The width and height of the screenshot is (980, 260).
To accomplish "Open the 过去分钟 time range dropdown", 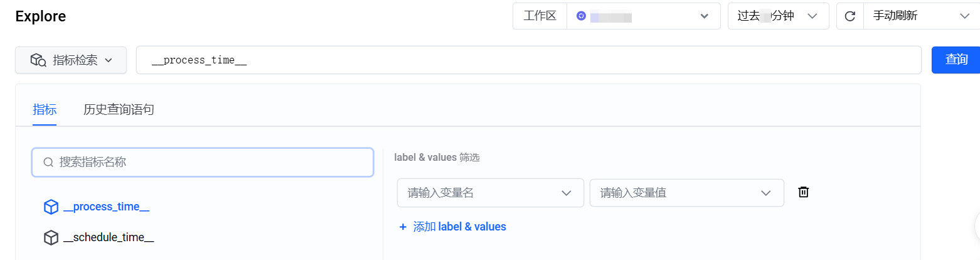I will click(778, 16).
